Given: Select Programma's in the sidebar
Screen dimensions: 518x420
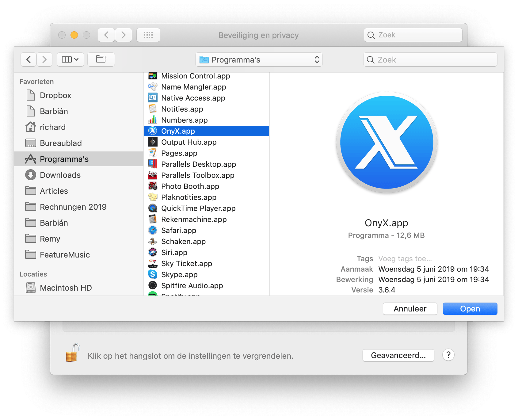Looking at the screenshot, I should [79, 159].
